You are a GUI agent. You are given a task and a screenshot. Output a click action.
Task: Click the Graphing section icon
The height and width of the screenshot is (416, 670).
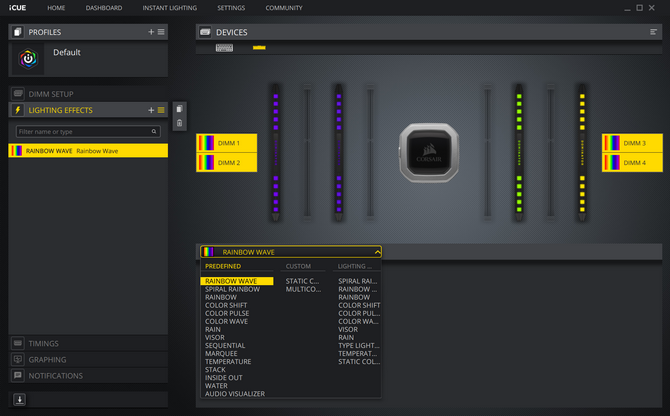[x=18, y=360]
